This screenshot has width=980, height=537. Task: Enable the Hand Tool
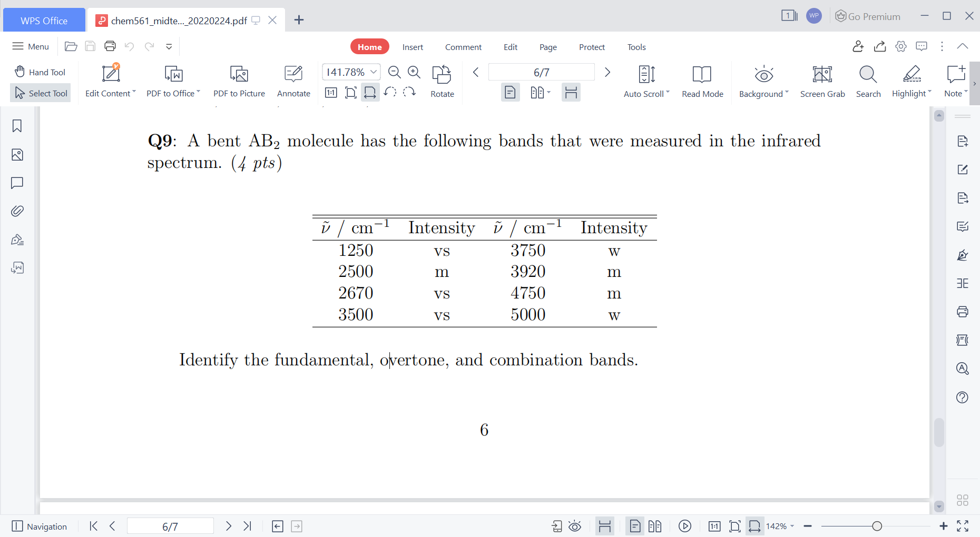pos(40,72)
